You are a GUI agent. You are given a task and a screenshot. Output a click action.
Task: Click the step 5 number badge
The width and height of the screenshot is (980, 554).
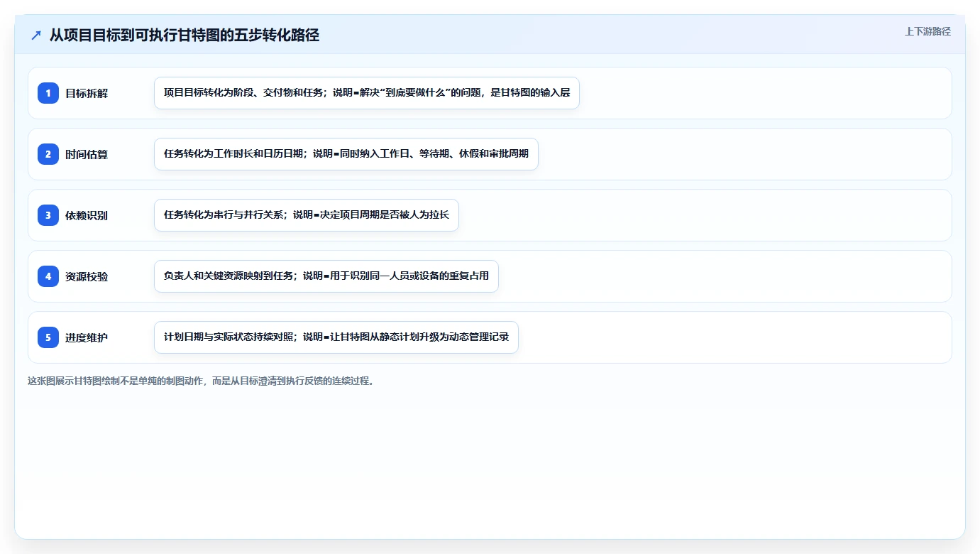pos(48,337)
